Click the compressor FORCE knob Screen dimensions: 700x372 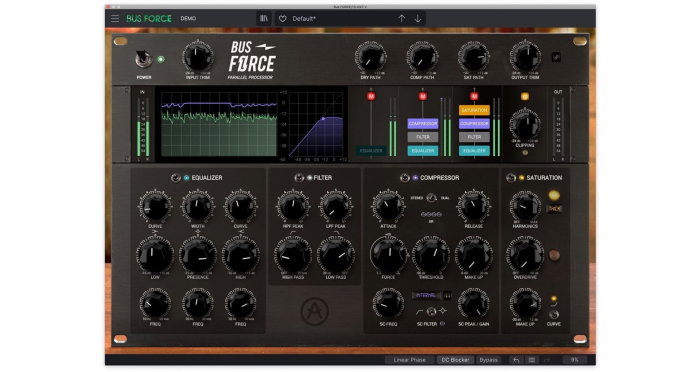(x=388, y=255)
